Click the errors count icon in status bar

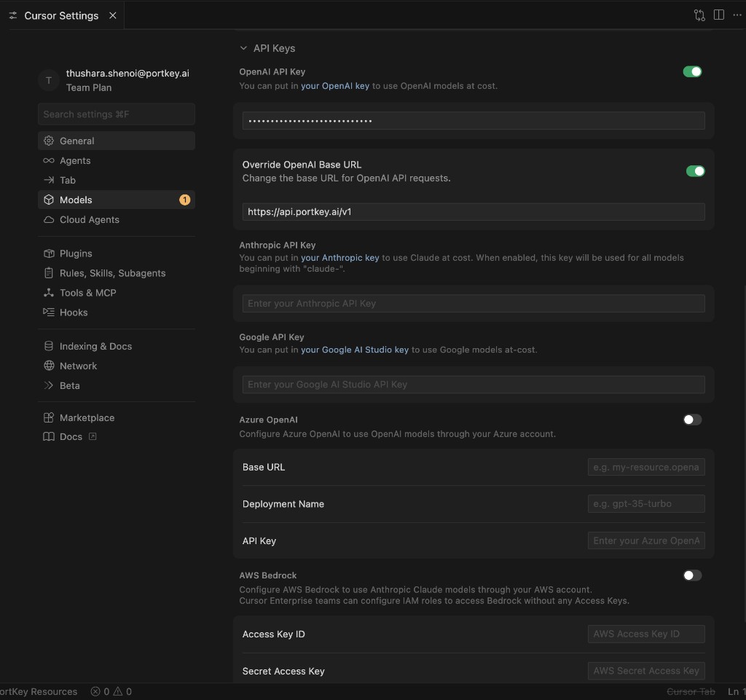[95, 691]
